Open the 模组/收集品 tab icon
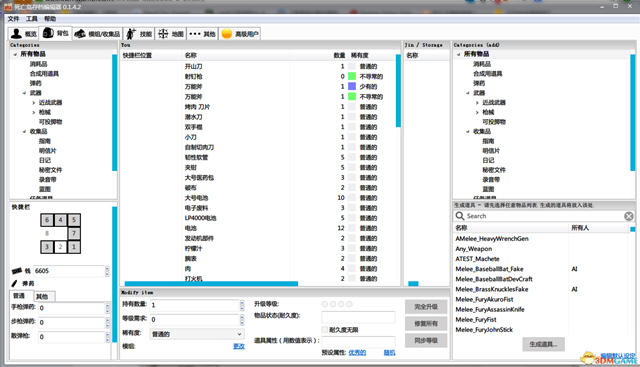The height and width of the screenshot is (367, 640). pyautogui.click(x=80, y=33)
